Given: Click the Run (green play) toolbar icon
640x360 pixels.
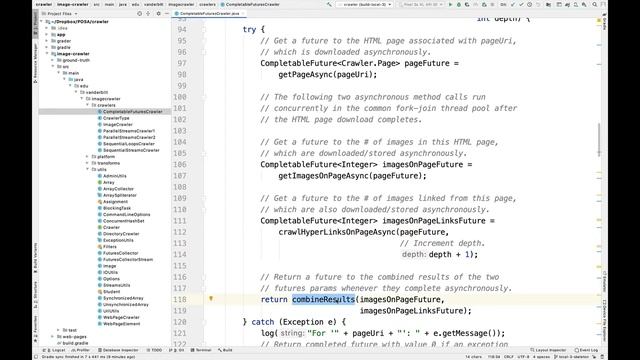Looking at the screenshot, I should click(450, 4).
